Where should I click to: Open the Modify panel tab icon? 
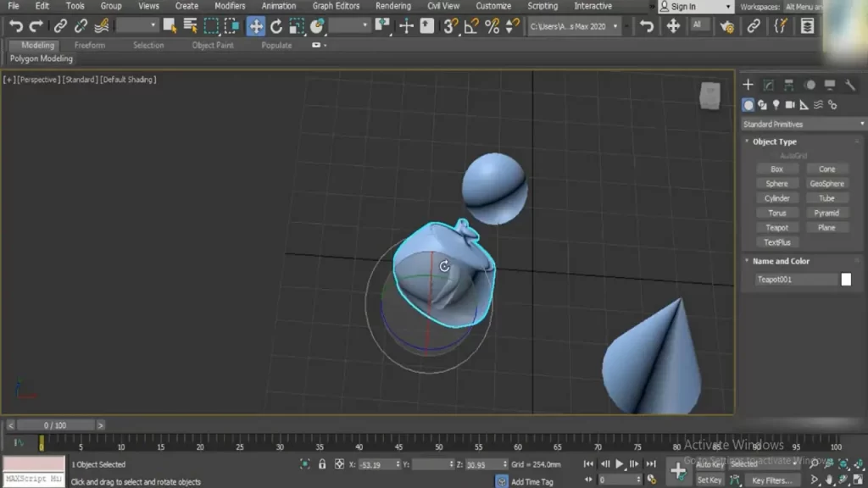pos(769,85)
